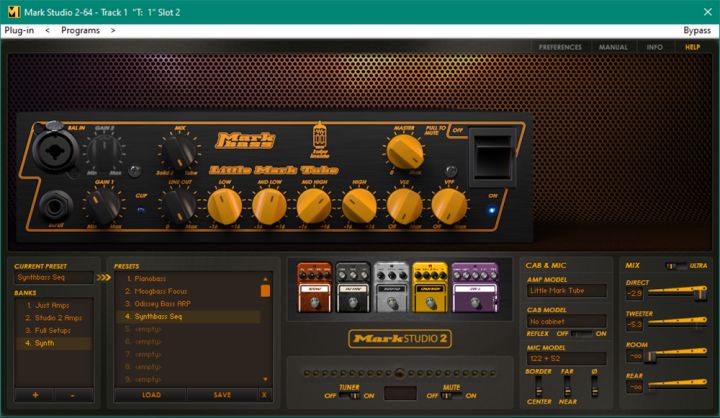Click the Master volume knob
Image resolution: width=720 pixels, height=418 pixels.
click(404, 150)
